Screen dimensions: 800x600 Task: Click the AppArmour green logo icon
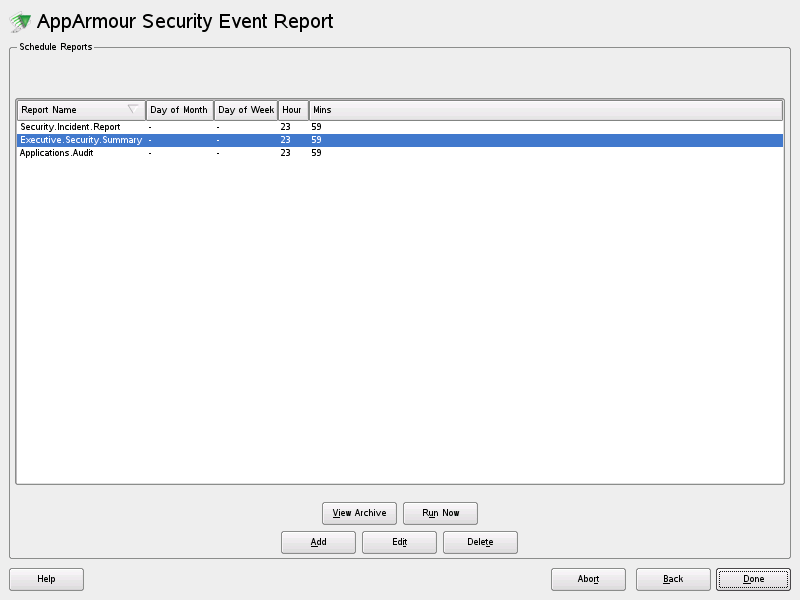pos(19,20)
